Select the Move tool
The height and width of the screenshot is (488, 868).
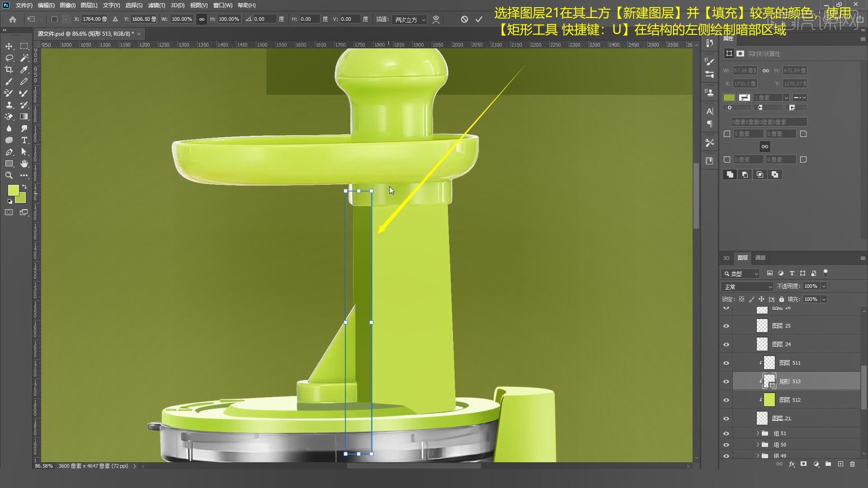(x=9, y=46)
